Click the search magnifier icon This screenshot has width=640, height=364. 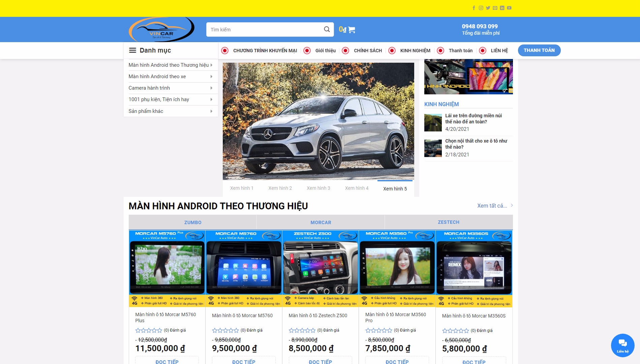coord(327,29)
